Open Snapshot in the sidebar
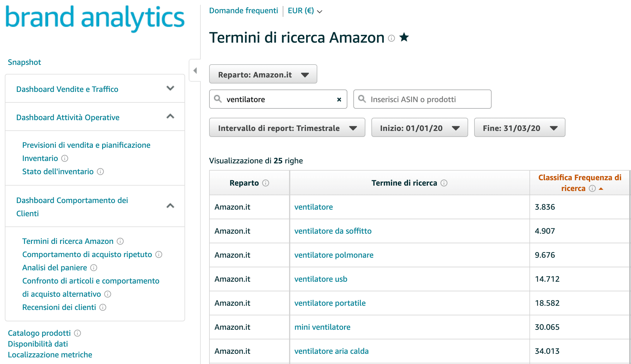The width and height of the screenshot is (631, 364). [x=24, y=62]
